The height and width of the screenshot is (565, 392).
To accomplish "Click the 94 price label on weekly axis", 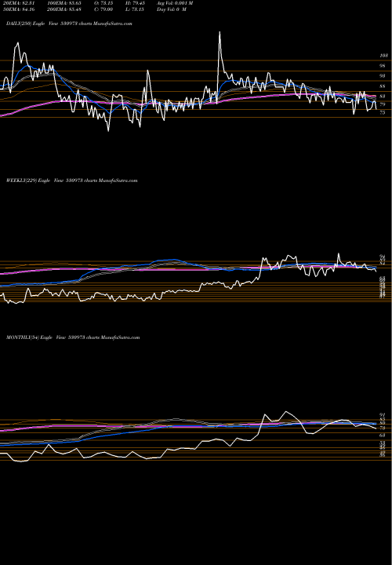I will tap(383, 257).
